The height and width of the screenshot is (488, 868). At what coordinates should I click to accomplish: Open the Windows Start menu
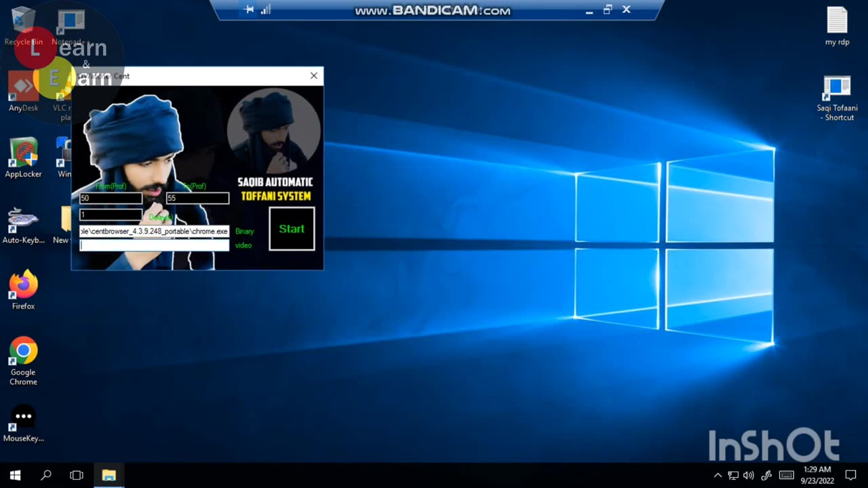(x=15, y=475)
